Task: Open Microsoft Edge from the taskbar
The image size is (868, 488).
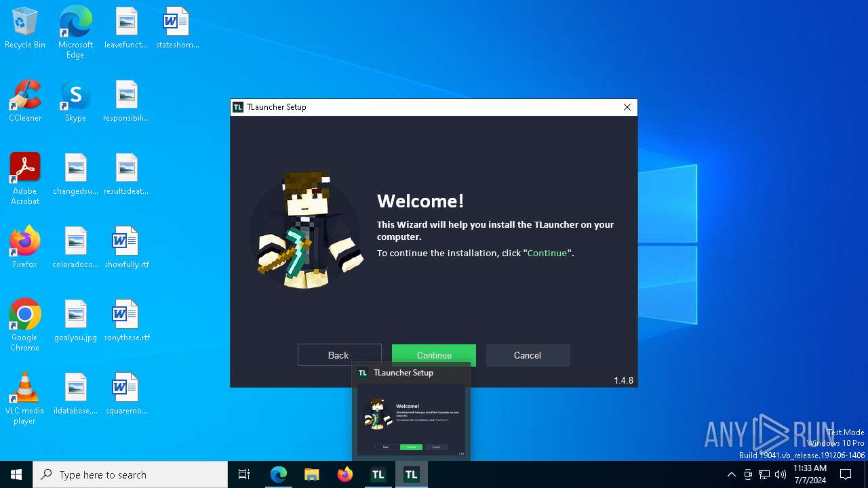Action: tap(279, 474)
